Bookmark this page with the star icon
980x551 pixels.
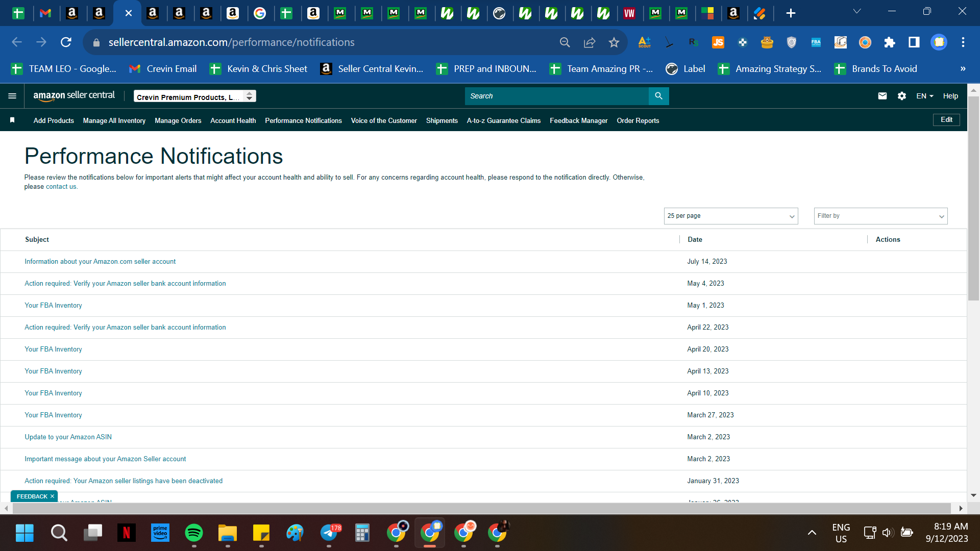(x=614, y=42)
